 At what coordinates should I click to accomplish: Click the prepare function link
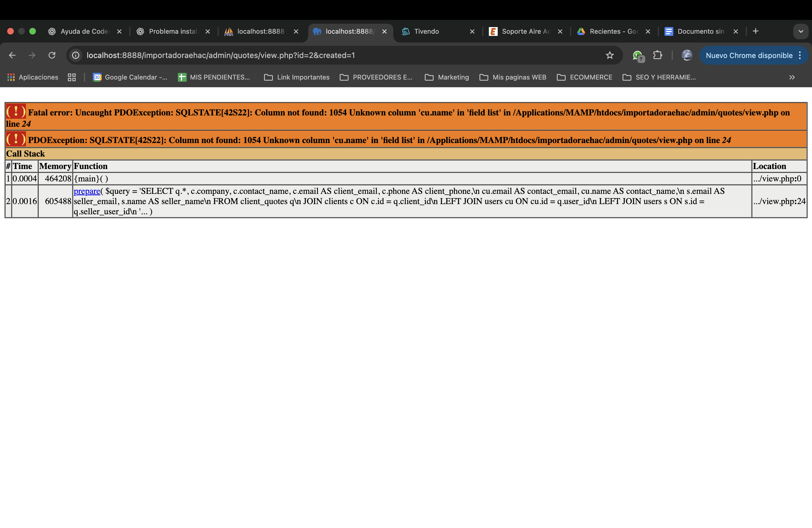click(x=87, y=191)
